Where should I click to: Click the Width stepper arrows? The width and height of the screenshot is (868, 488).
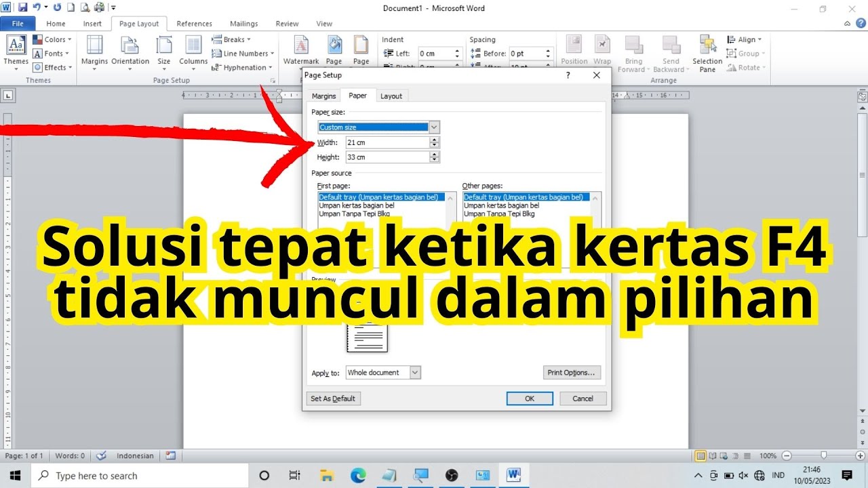point(435,142)
